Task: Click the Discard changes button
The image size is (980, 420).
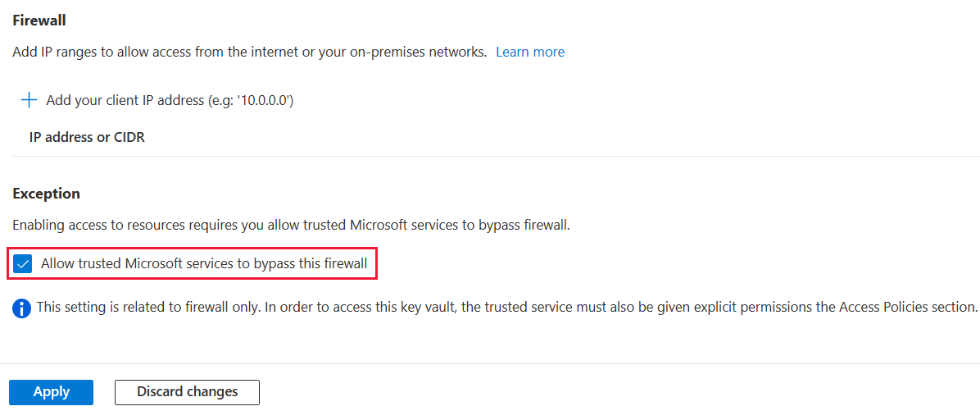Action: click(x=187, y=392)
